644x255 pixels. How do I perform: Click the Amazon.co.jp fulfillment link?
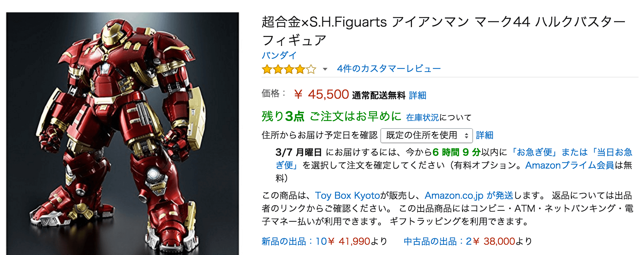(x=454, y=196)
